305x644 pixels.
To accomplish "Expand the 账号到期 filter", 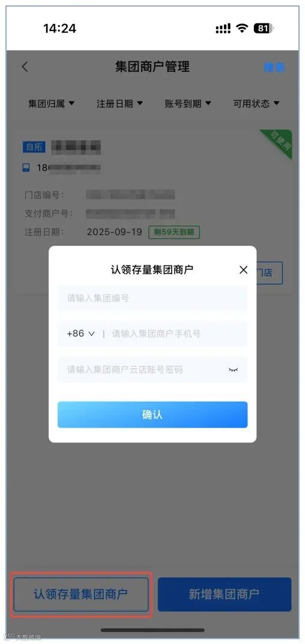I will (x=188, y=104).
